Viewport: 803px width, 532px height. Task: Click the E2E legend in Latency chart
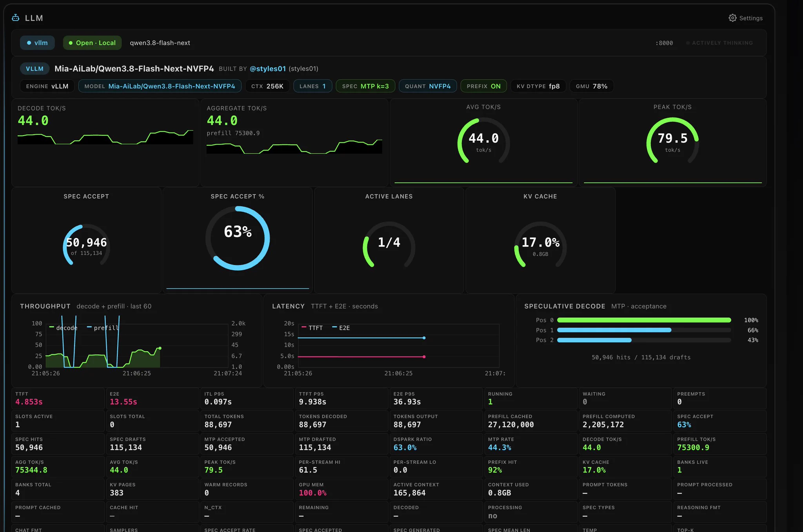[x=341, y=328]
